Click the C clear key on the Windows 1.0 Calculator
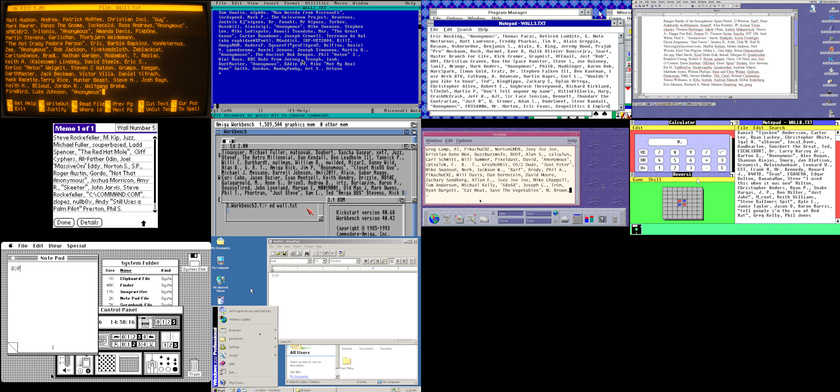The image size is (840, 392). pos(722,168)
